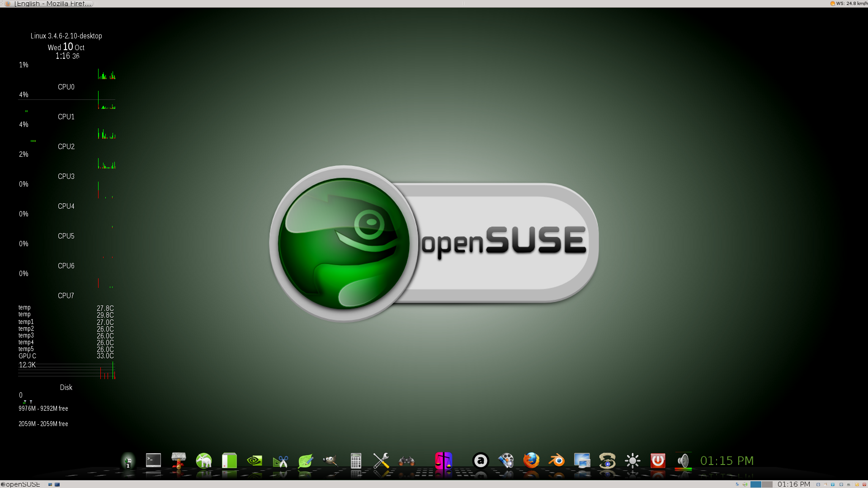Viewport: 868px width, 488px height.
Task: Open the pink and purple scales dock icon
Action: point(443,460)
